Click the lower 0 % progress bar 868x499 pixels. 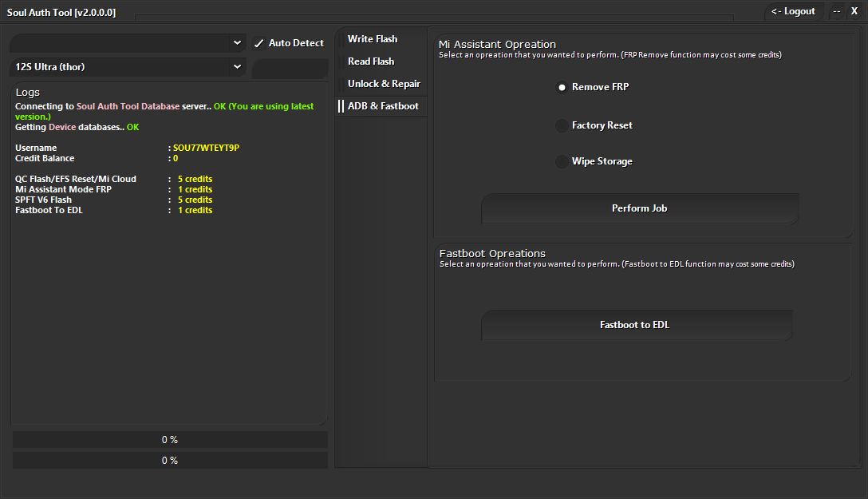[x=171, y=461]
